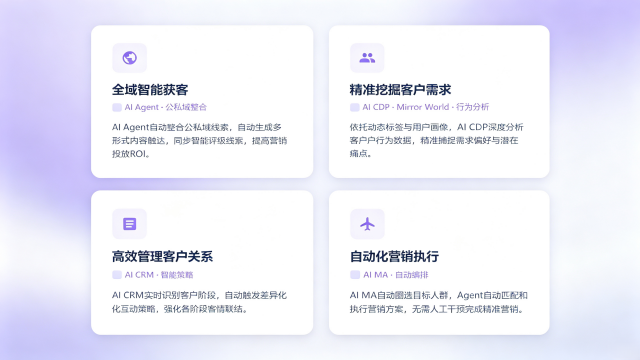The image size is (640, 360).
Task: Open the 全域智能获客 heading
Action: click(x=150, y=89)
